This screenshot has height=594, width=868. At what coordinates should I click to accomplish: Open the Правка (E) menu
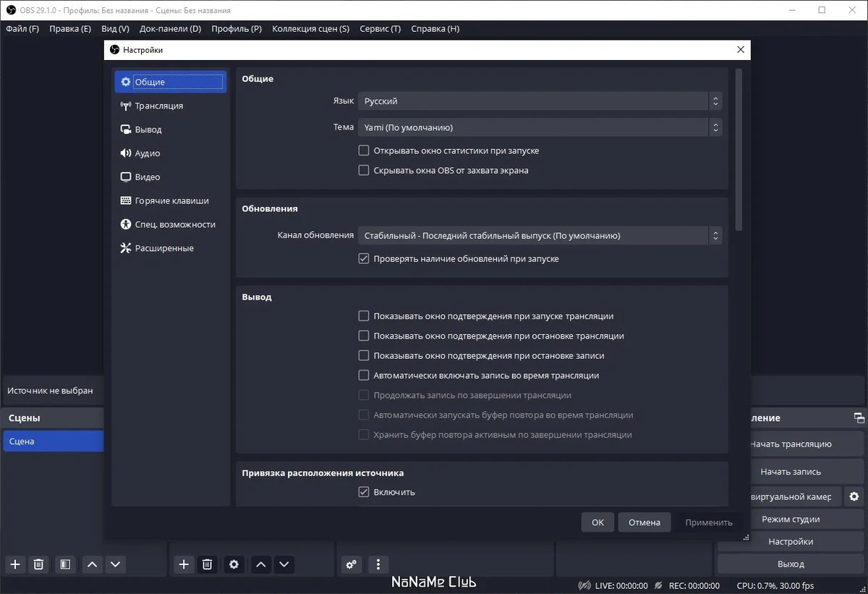click(70, 29)
